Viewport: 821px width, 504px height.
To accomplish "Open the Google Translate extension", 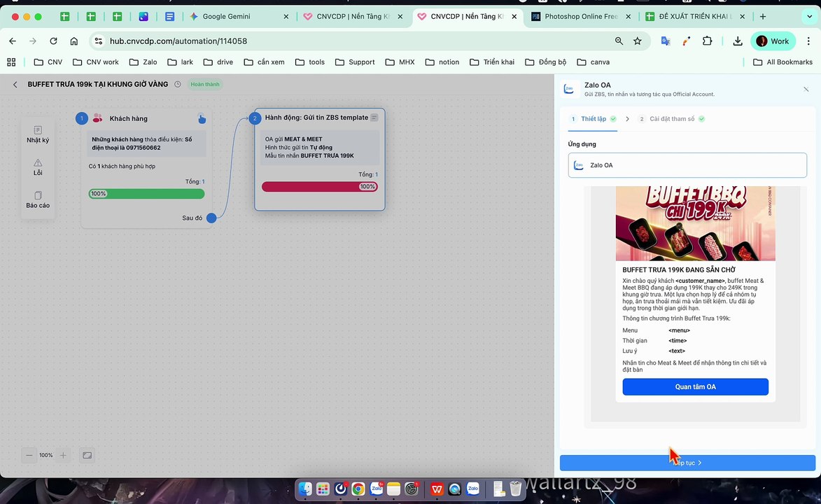I will point(666,41).
